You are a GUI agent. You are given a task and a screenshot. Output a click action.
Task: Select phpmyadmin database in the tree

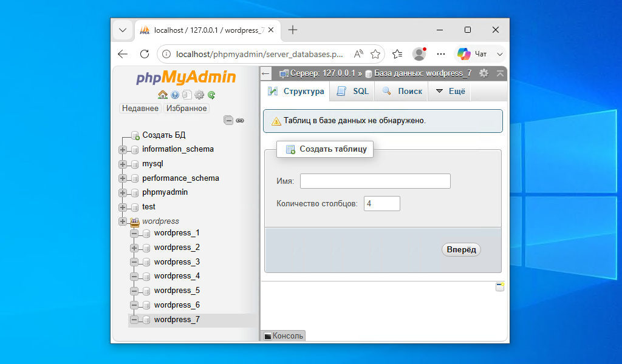[x=165, y=192]
